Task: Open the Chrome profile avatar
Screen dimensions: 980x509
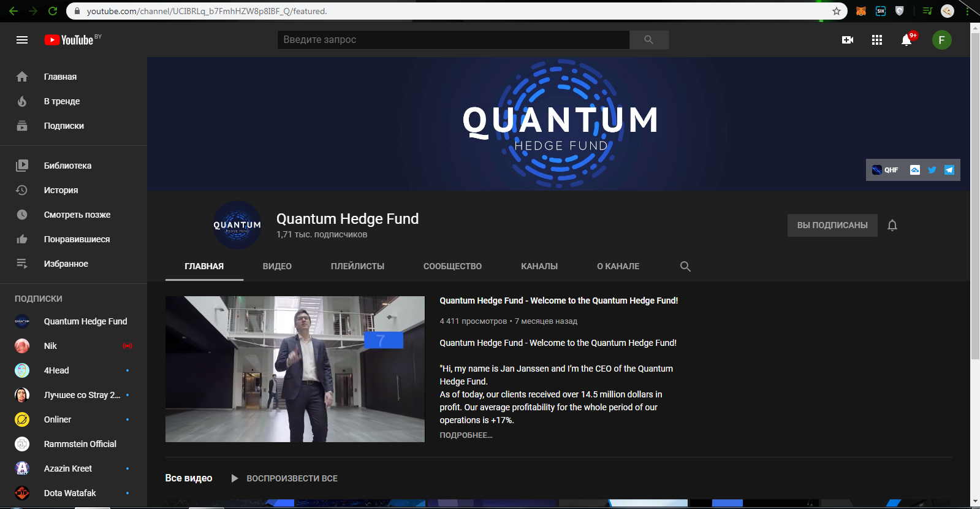Action: (x=948, y=11)
